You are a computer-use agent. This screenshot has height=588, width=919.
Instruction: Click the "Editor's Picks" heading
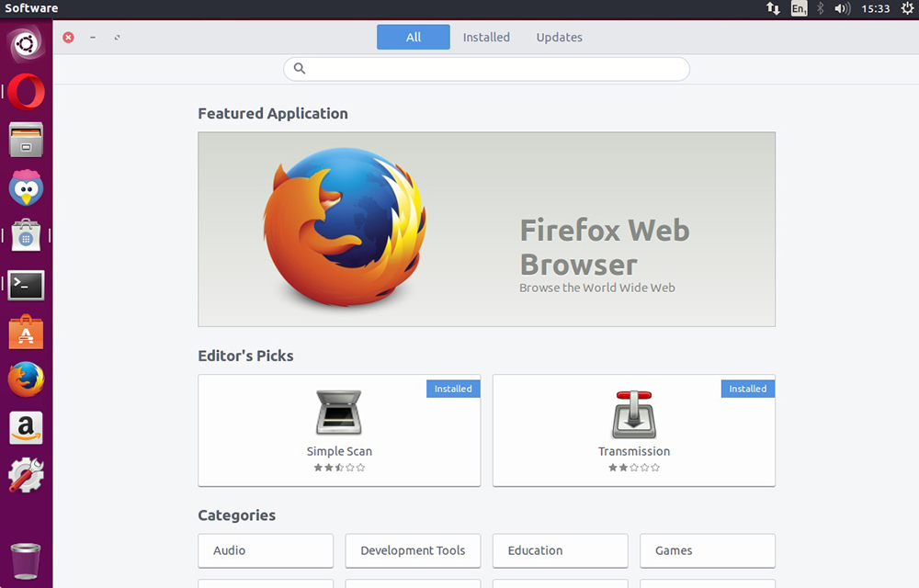[x=245, y=356]
